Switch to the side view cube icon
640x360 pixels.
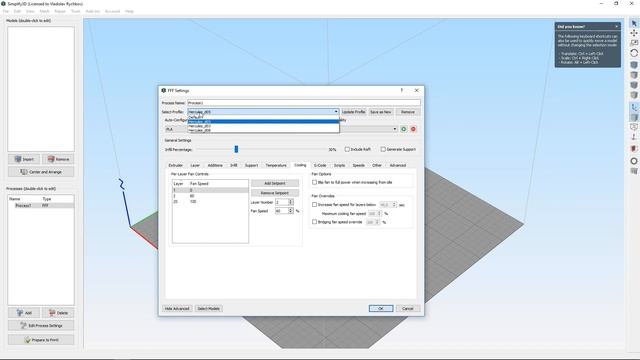634,95
